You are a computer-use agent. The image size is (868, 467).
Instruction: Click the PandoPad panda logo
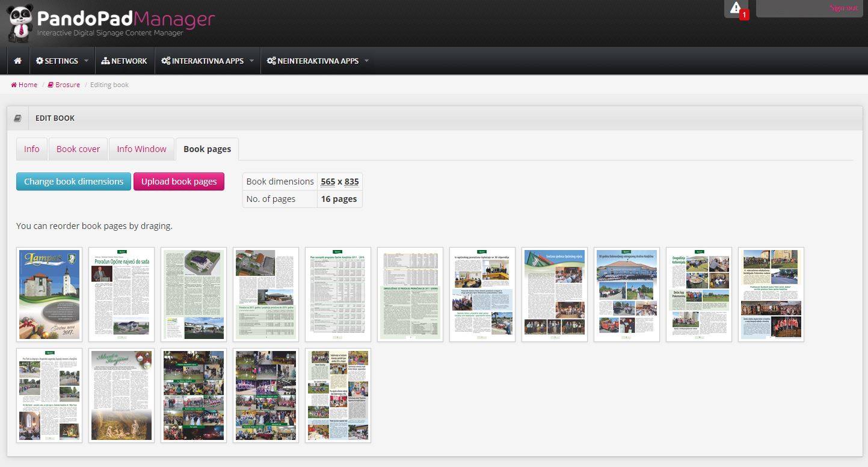(x=20, y=23)
